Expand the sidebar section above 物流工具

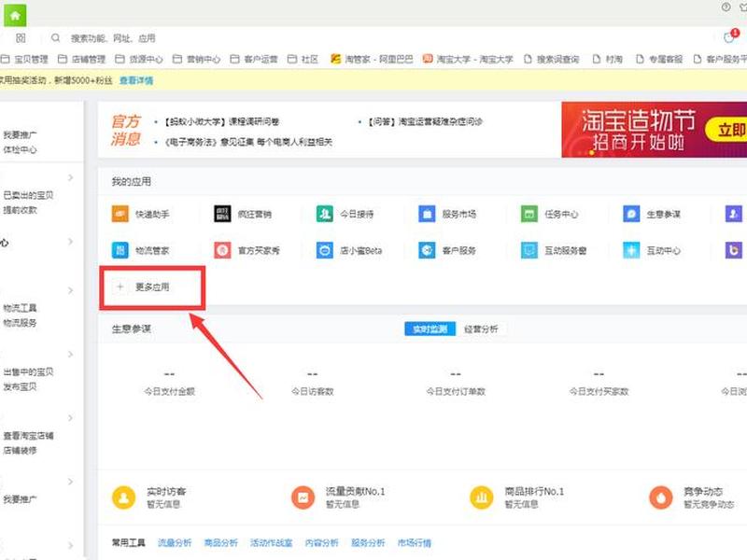pos(71,290)
